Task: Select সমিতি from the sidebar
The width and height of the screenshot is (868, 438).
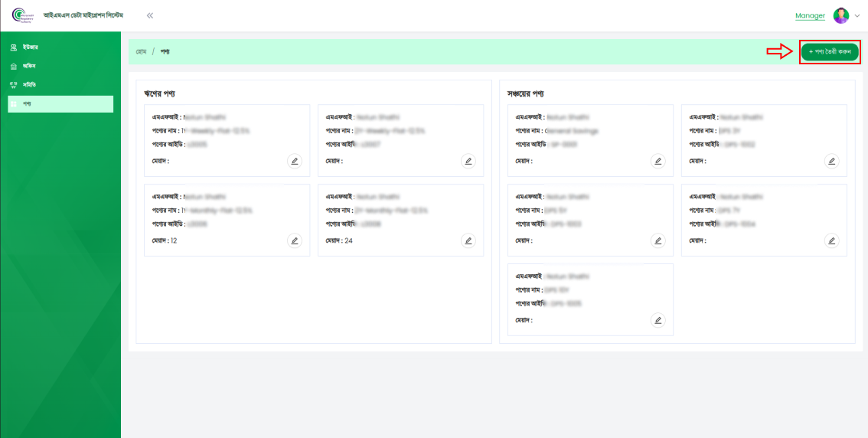Action: tap(29, 84)
